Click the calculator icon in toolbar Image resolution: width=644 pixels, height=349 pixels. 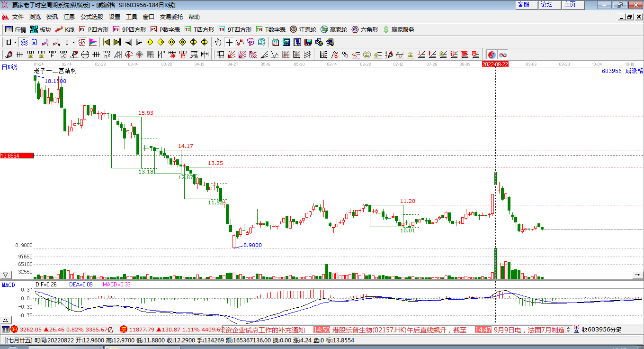[286, 42]
